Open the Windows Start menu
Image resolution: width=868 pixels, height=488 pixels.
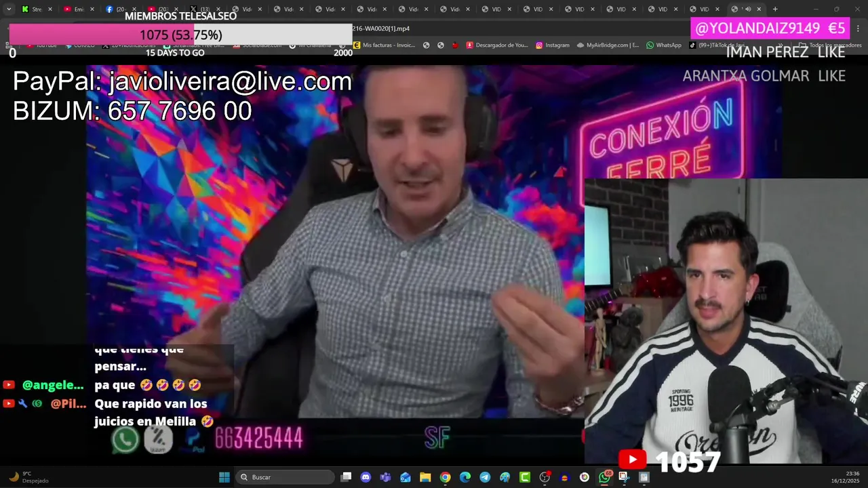tap(224, 477)
